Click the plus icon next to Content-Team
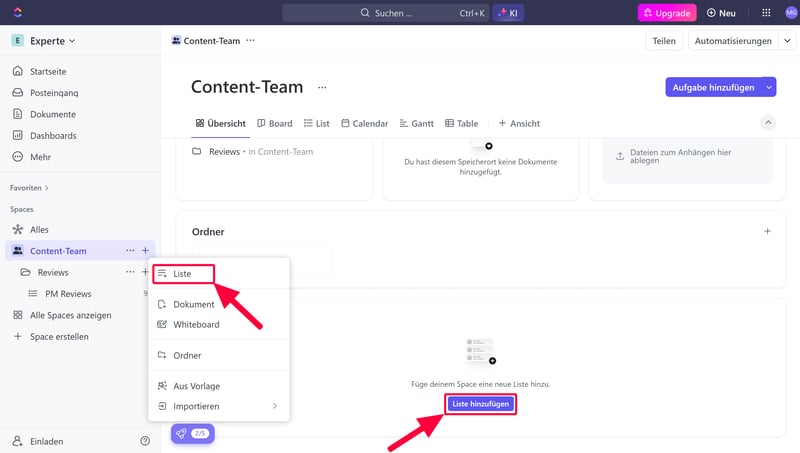Viewport: 800px width, 453px height. pyautogui.click(x=145, y=251)
